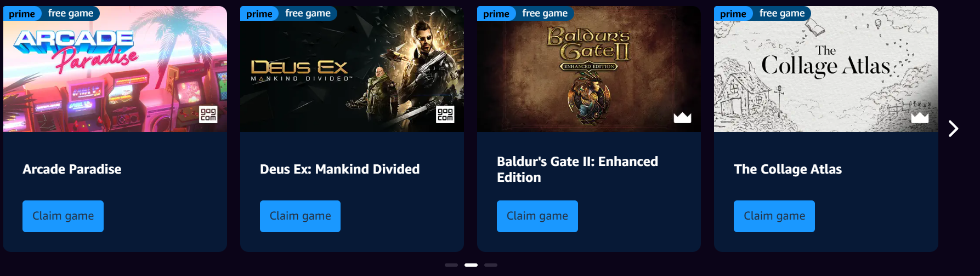
Task: Open Baldur's Gate II cover art thumbnail
Action: coord(589,69)
